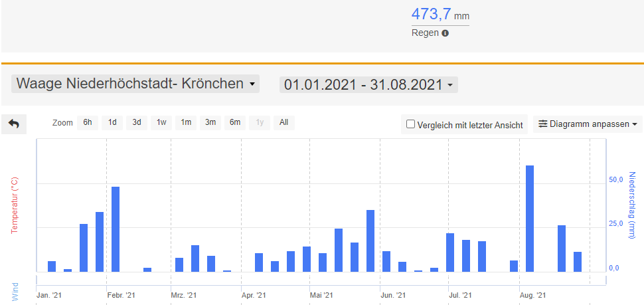Screen dimensions: 644x305
Task: Open the Diagramm anpassen dropdown
Action: coord(588,124)
